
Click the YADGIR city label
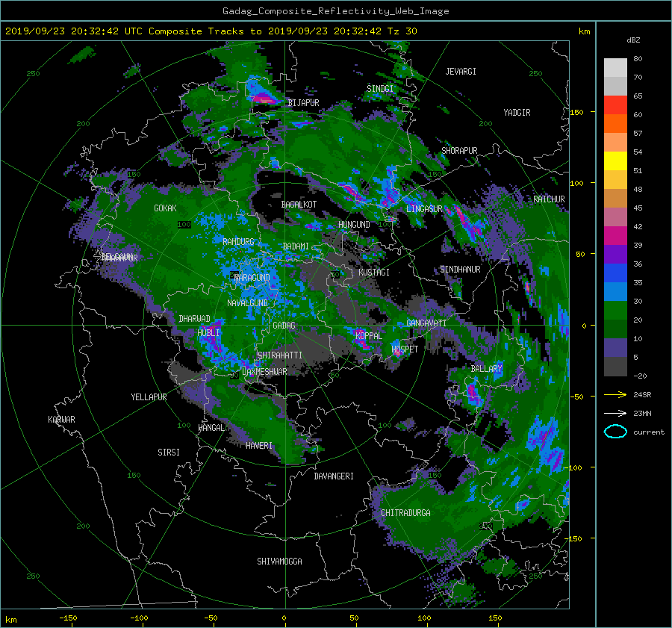tap(517, 113)
